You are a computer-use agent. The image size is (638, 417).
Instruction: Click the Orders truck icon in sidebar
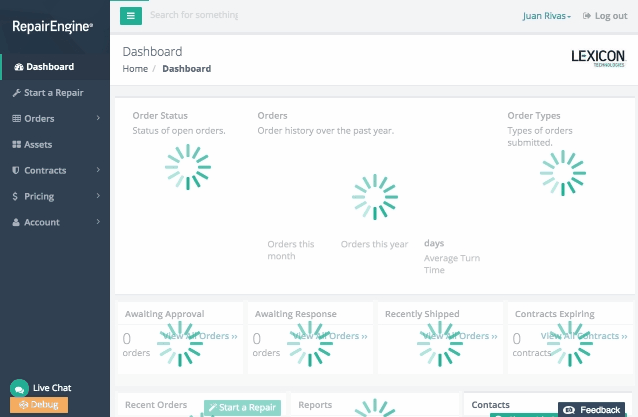click(16, 119)
